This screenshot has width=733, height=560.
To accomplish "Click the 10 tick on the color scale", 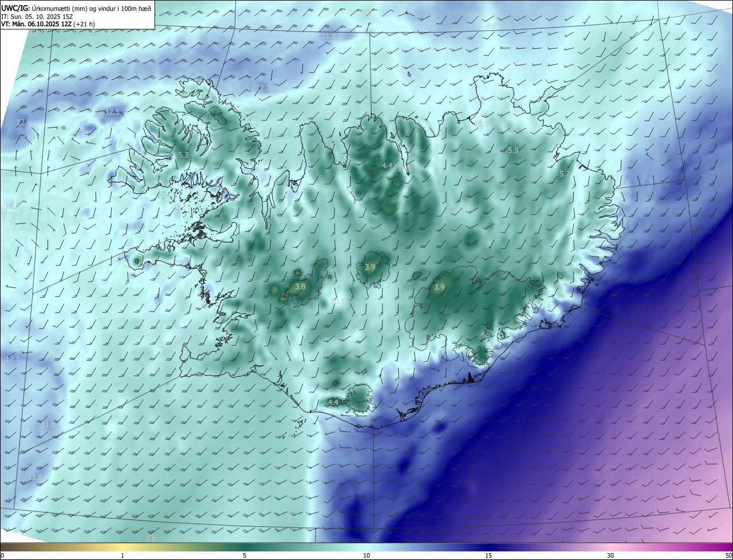I will click(x=366, y=555).
